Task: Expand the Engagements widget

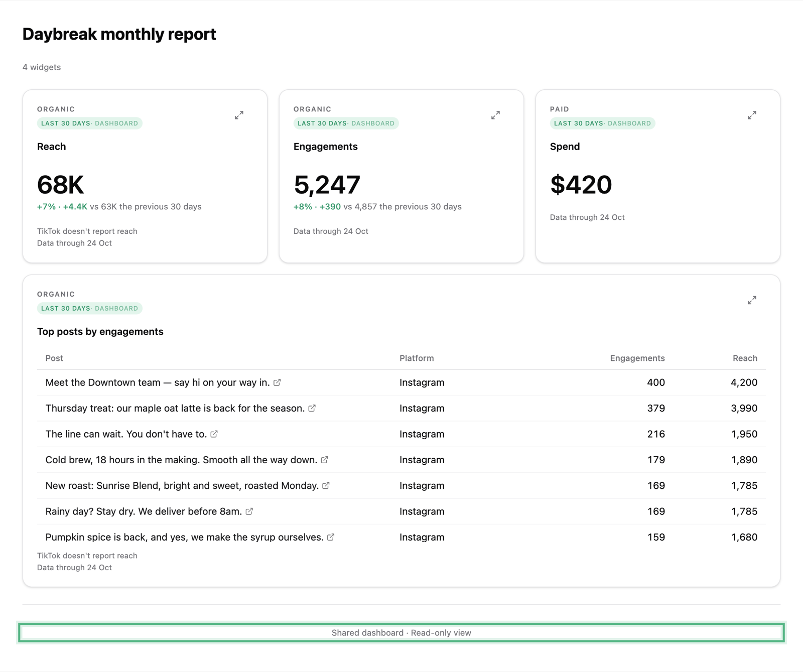Action: [495, 115]
